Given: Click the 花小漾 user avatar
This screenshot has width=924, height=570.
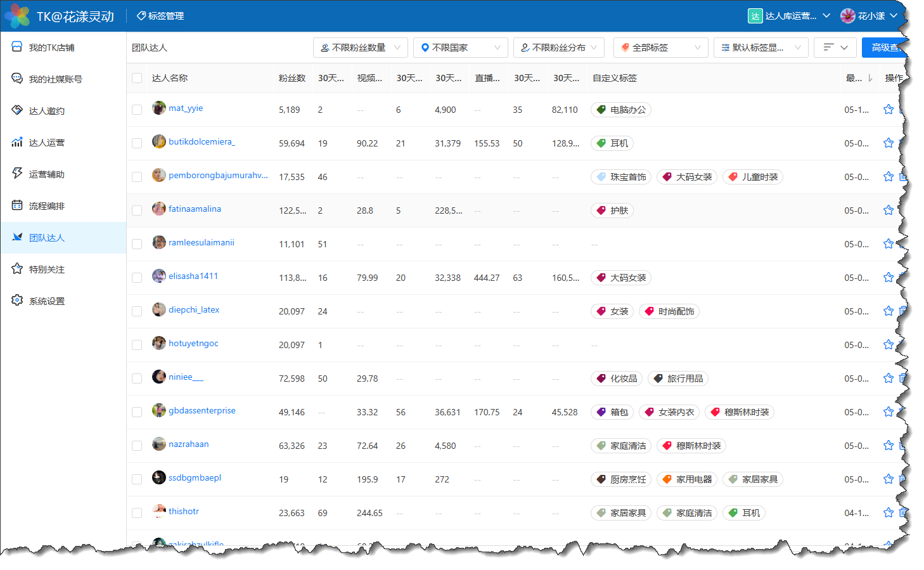Looking at the screenshot, I should coord(847,16).
